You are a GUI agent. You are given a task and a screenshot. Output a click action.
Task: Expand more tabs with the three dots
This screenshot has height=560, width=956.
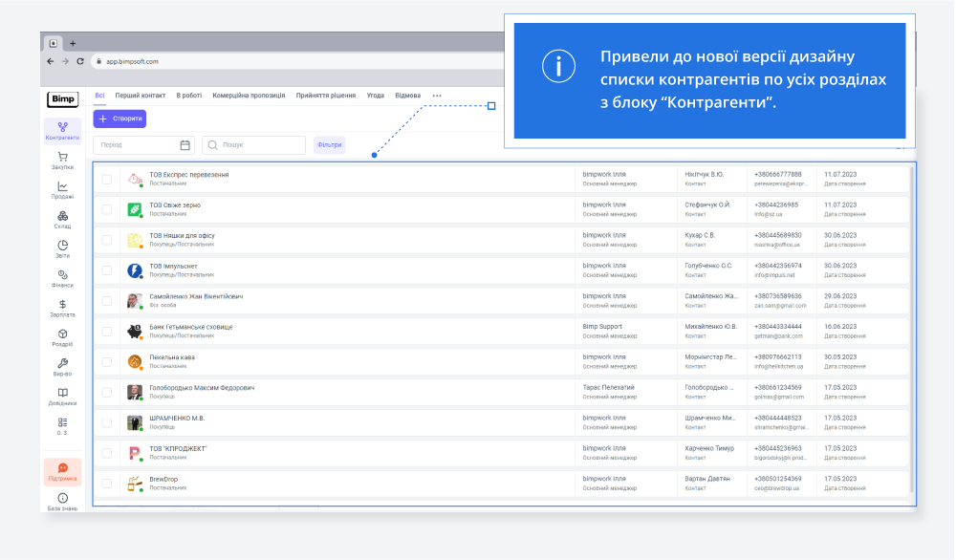pyautogui.click(x=437, y=96)
